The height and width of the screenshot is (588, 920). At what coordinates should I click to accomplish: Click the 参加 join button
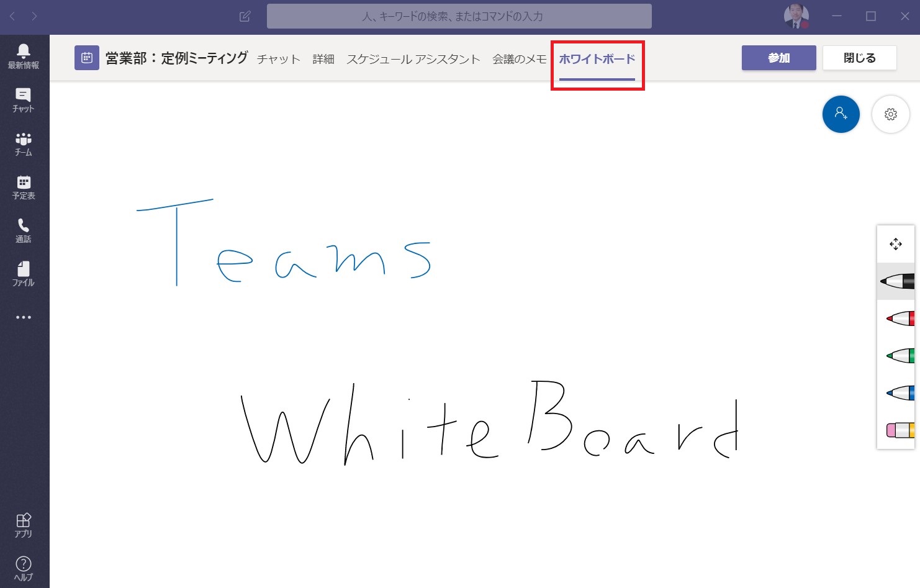[x=779, y=58]
